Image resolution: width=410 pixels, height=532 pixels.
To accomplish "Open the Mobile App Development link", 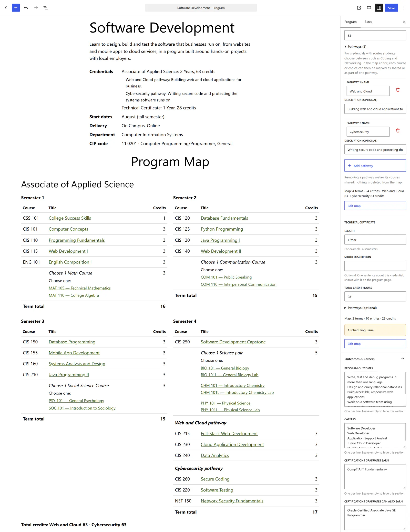I will pos(74,353).
